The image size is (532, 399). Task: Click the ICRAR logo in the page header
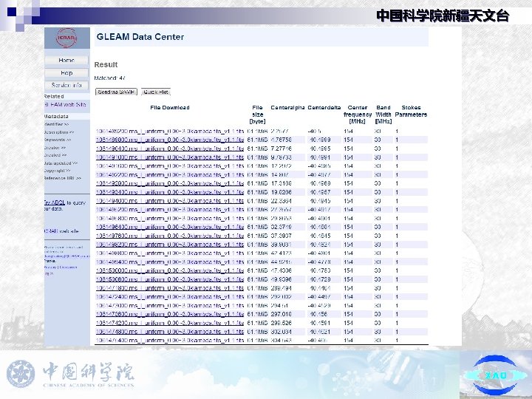point(66,38)
